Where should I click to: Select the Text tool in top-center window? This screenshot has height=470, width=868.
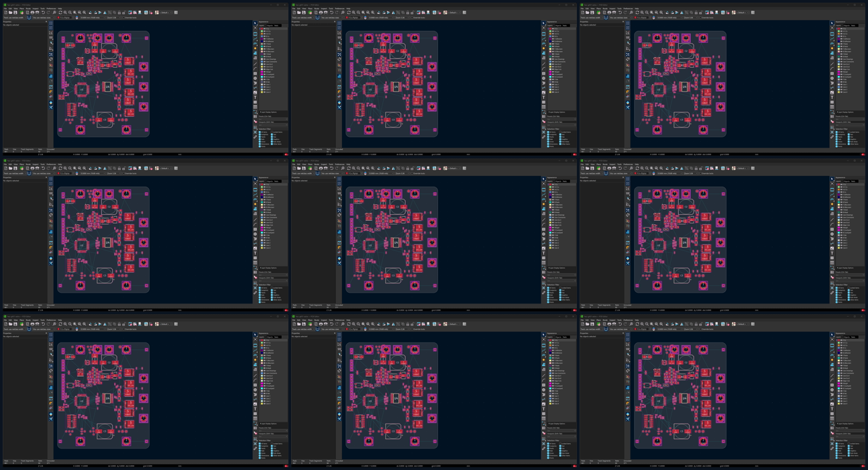[x=543, y=97]
